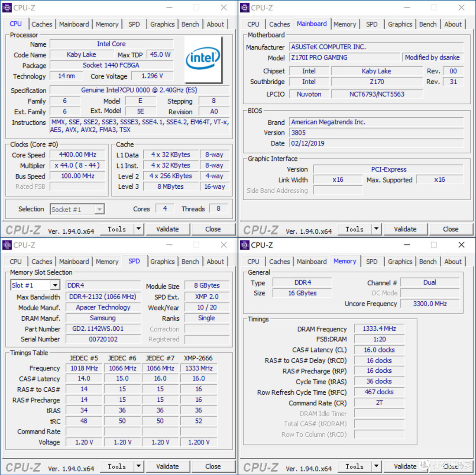
Task: Click the Core Speed value 4400.00 MHz
Action: 78,155
